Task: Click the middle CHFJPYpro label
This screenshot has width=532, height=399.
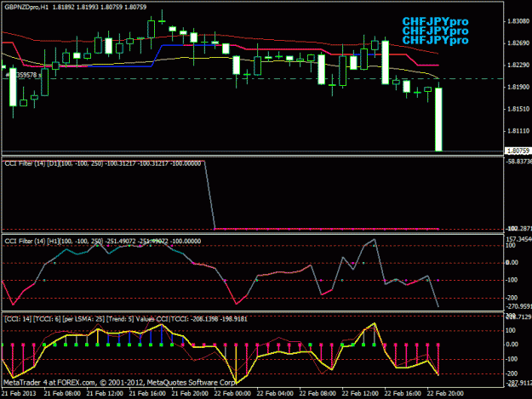Action: [x=435, y=31]
